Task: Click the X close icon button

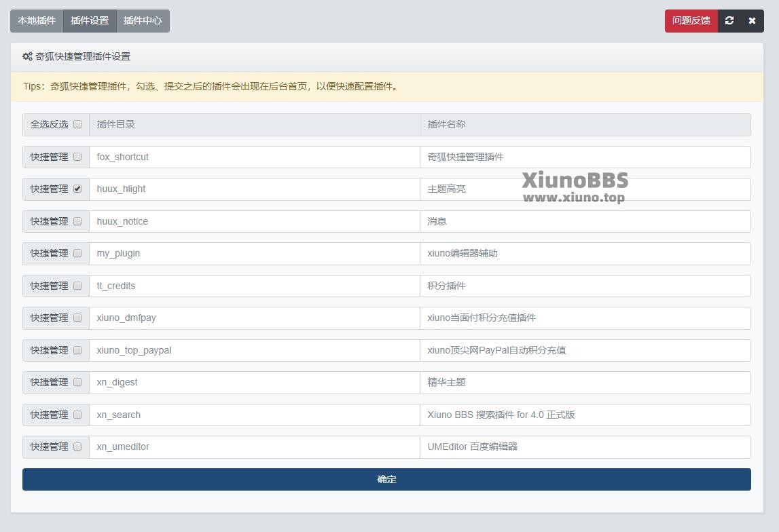Action: pos(752,21)
